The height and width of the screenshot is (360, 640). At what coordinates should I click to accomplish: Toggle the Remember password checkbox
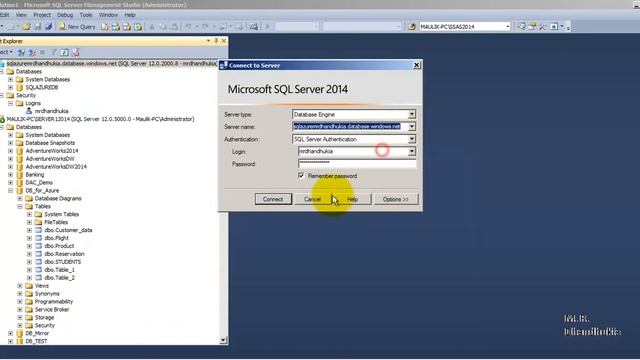tap(301, 176)
